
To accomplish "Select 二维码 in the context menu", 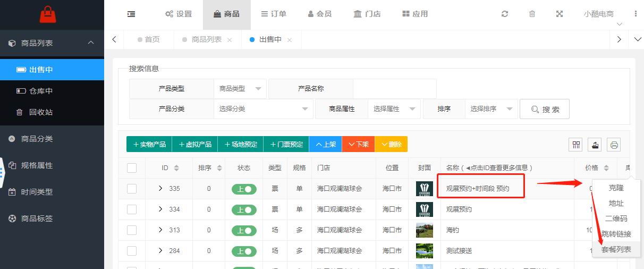I will [616, 218].
